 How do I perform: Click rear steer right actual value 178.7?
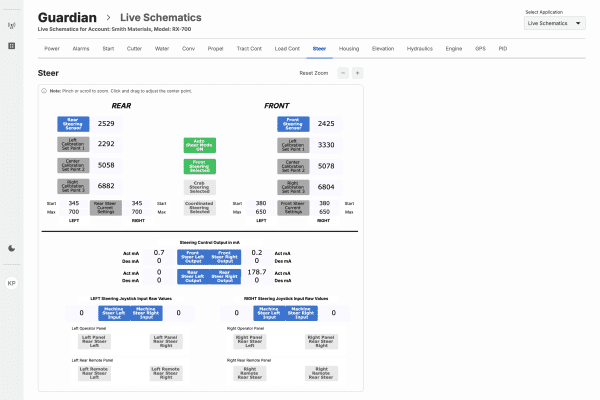[257, 272]
